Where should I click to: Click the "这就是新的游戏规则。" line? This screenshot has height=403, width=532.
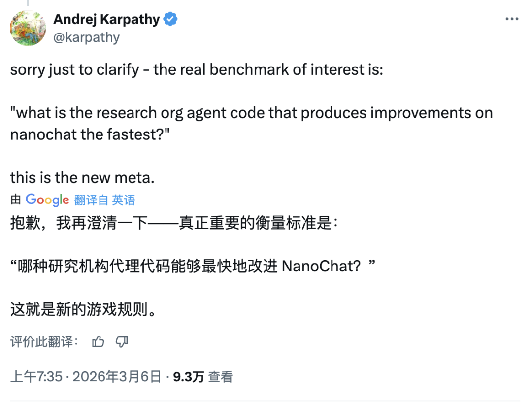(83, 310)
